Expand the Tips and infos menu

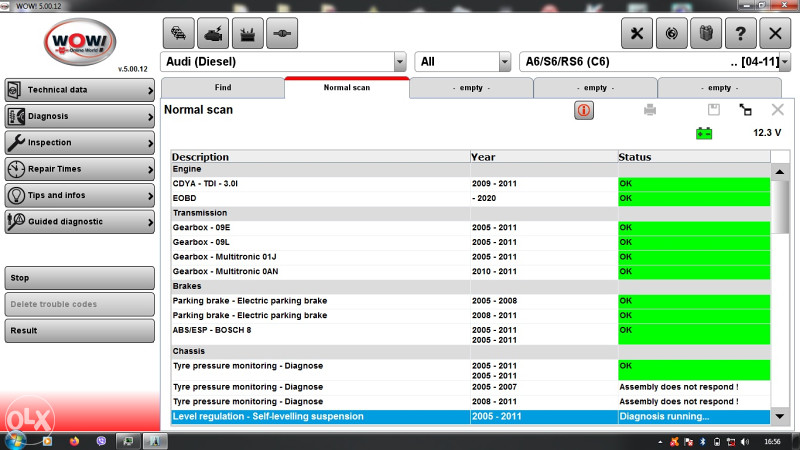tap(80, 195)
